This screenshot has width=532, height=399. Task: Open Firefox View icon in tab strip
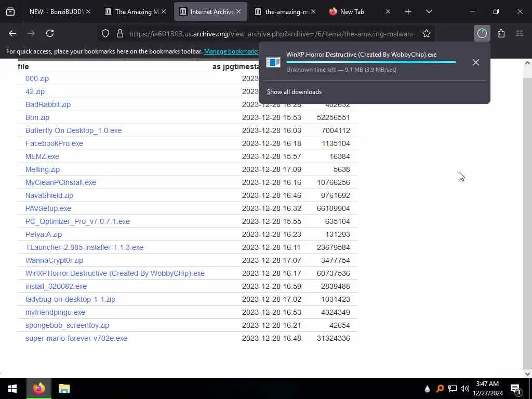click(10, 12)
